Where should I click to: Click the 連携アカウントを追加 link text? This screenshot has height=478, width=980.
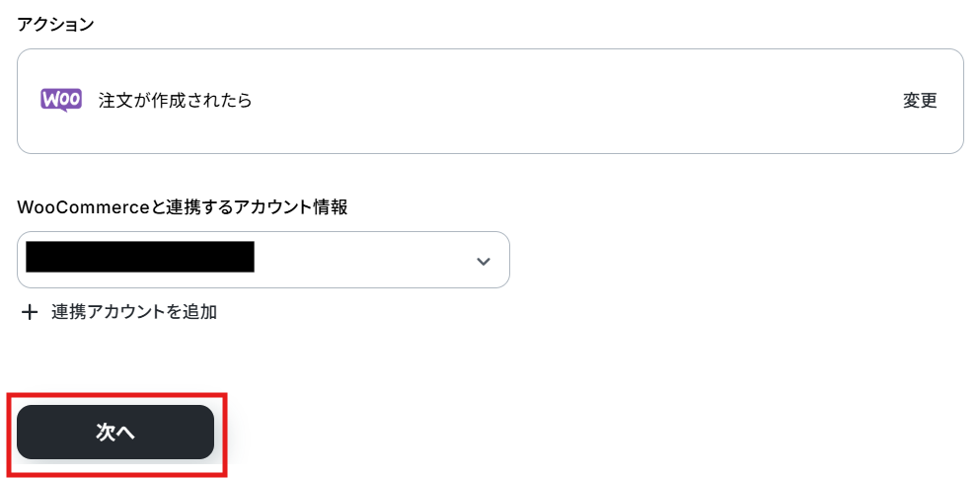tap(134, 312)
